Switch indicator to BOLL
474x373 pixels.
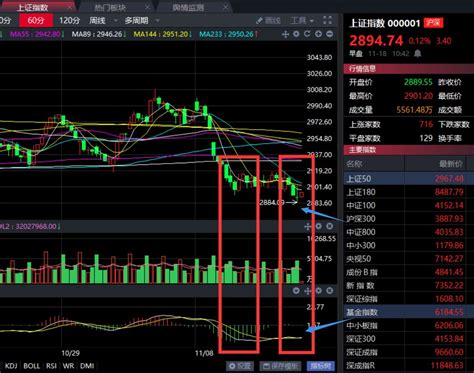(x=32, y=366)
